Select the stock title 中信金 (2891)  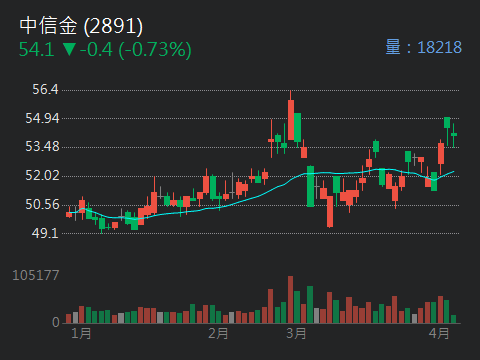(x=81, y=26)
